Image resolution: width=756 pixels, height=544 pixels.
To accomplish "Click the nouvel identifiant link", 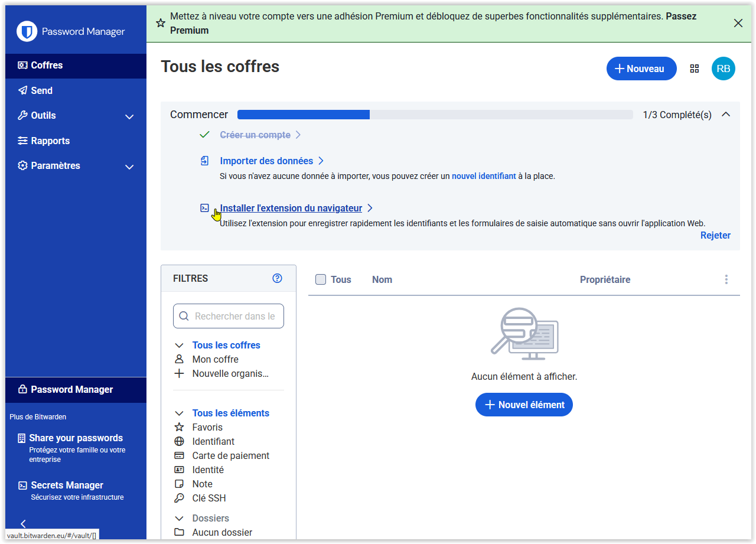I will [484, 176].
